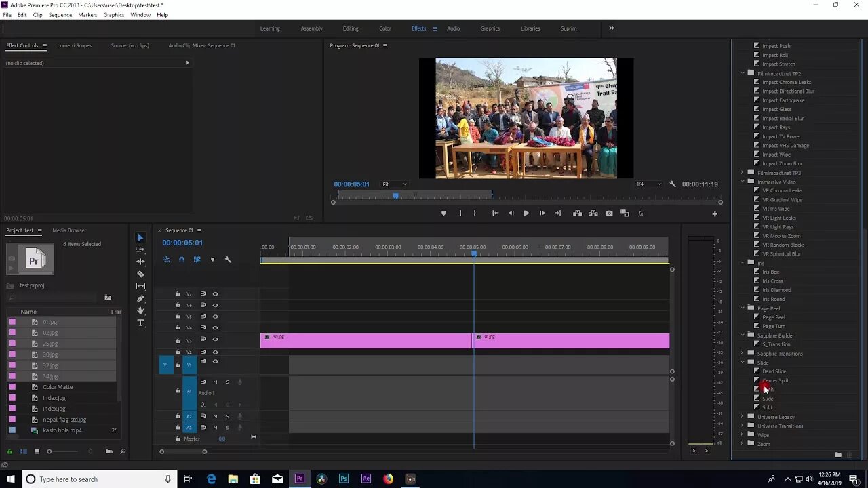The image size is (868, 488).
Task: Expand the Zoom transitions folder
Action: [x=743, y=444]
